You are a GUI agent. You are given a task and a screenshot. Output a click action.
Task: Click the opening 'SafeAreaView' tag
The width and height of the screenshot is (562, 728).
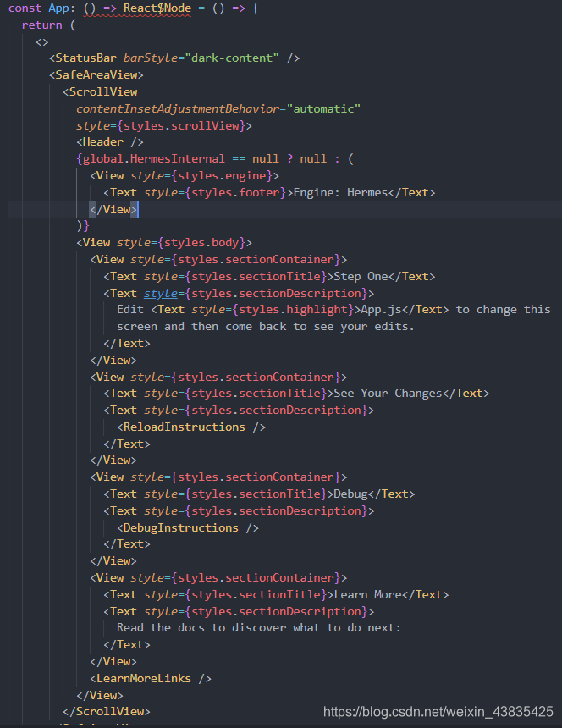click(x=96, y=74)
